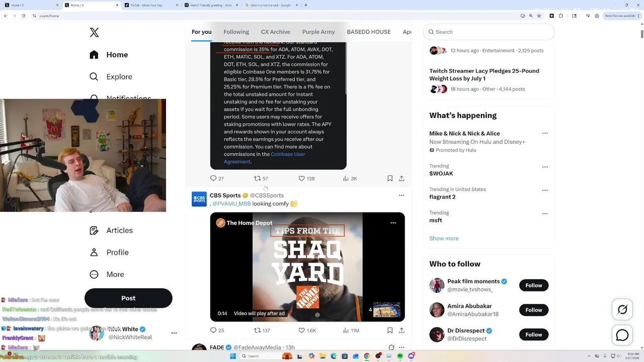Open Home Depot ad video options menu

click(393, 223)
